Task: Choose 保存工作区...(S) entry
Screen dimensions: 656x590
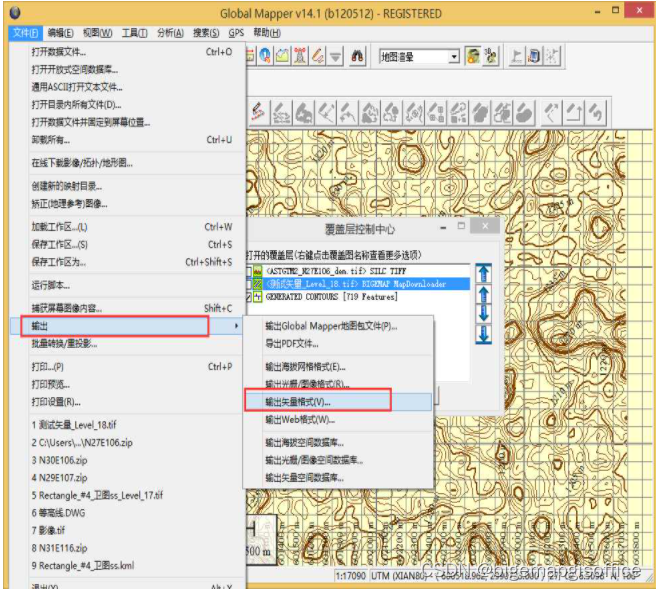Action: [x=128, y=244]
